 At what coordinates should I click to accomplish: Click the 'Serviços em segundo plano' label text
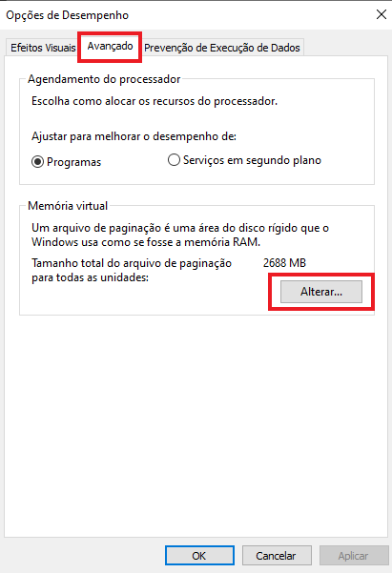click(252, 160)
